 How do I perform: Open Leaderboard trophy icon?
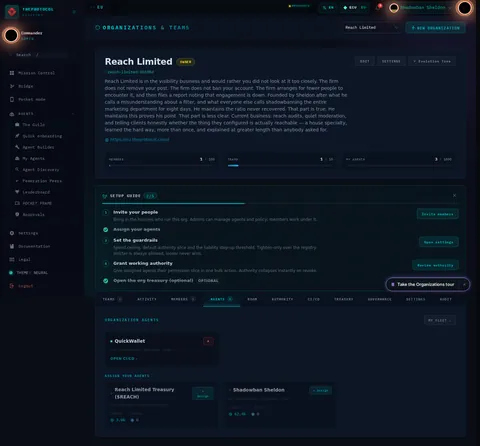(17, 192)
